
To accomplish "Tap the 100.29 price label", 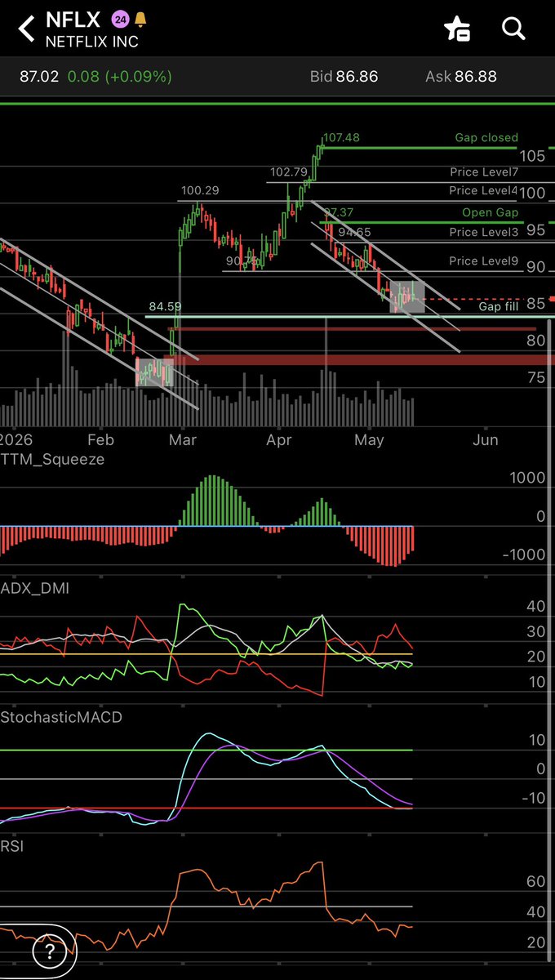I will coord(200,190).
